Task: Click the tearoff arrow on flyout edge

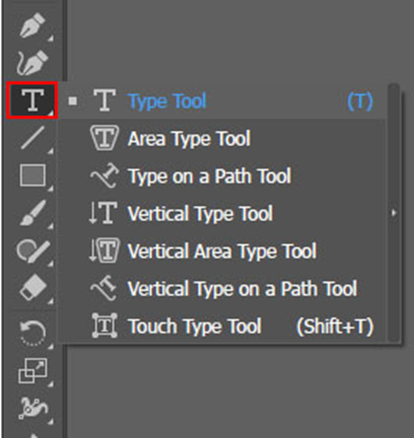Action: 394,213
